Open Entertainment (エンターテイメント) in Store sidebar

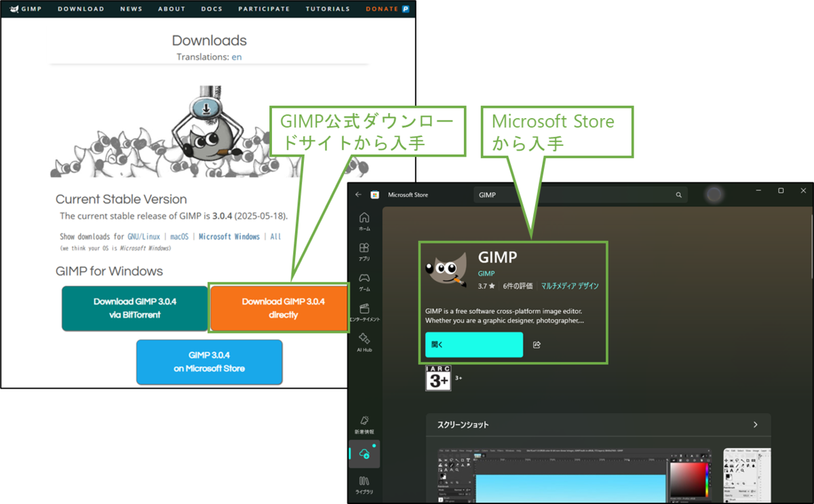364,313
